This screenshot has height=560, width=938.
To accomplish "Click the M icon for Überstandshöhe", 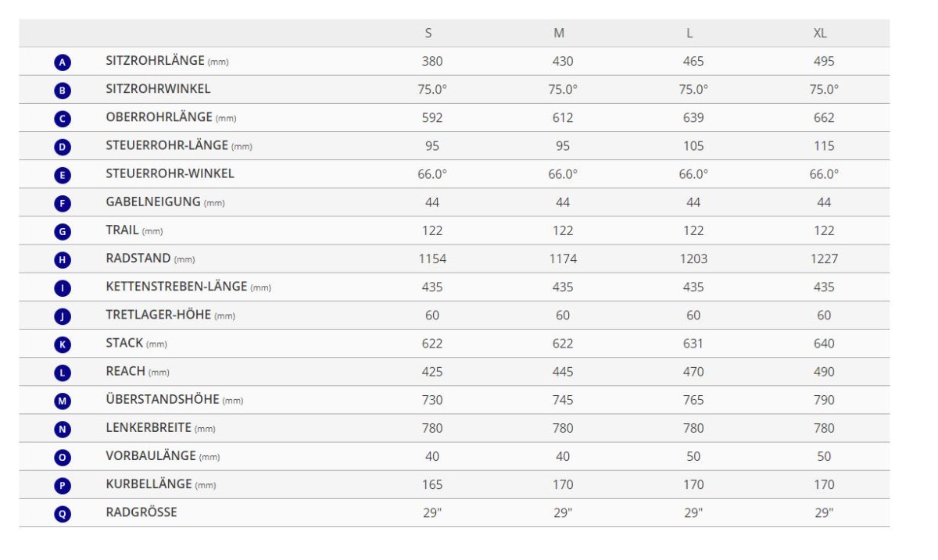I will pyautogui.click(x=63, y=401).
